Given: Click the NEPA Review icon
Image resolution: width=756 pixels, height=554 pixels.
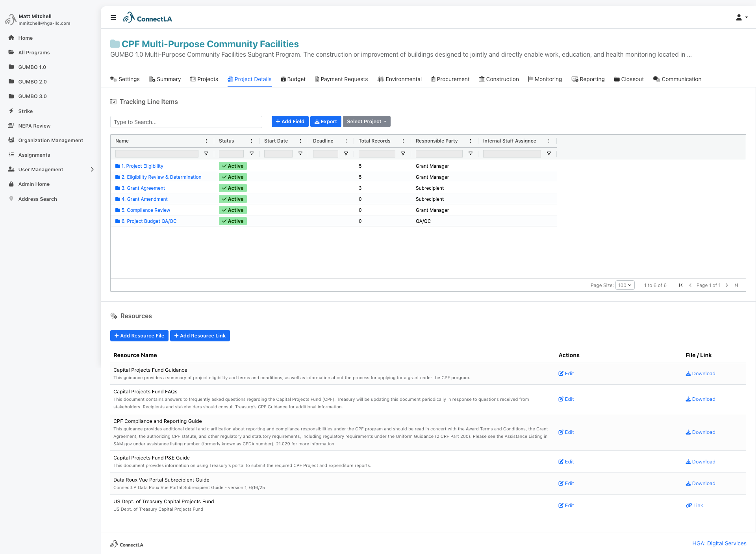Looking at the screenshot, I should coord(11,126).
